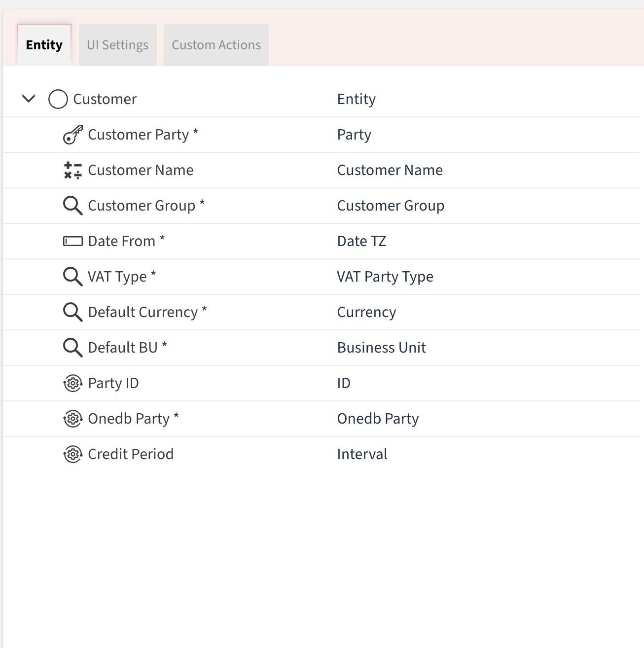This screenshot has width=644, height=648.
Task: Open the Party type dropdown for Customer Party
Action: tap(354, 135)
